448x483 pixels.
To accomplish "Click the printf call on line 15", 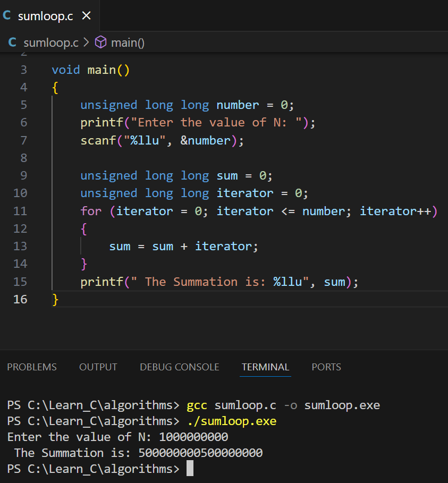I will coord(102,282).
